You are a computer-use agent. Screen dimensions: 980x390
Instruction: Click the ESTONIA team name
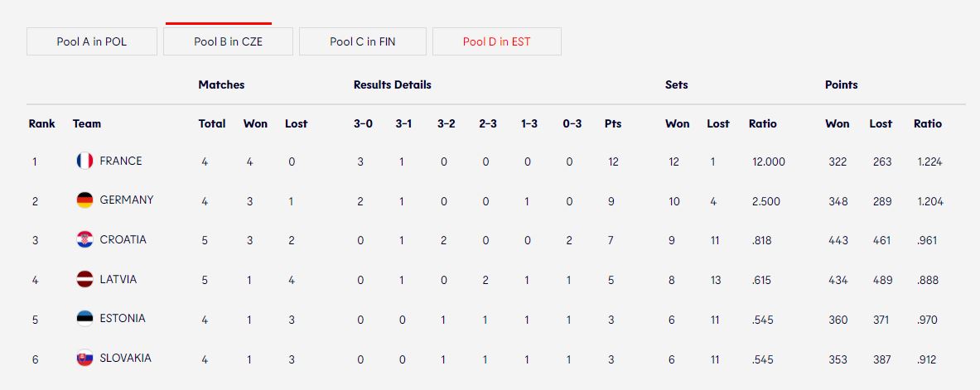[x=123, y=319]
